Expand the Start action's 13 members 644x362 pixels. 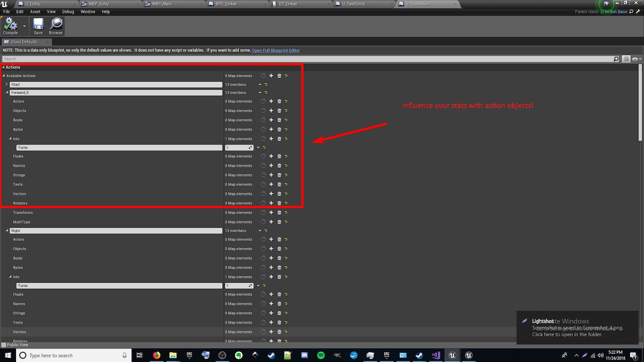click(x=7, y=84)
